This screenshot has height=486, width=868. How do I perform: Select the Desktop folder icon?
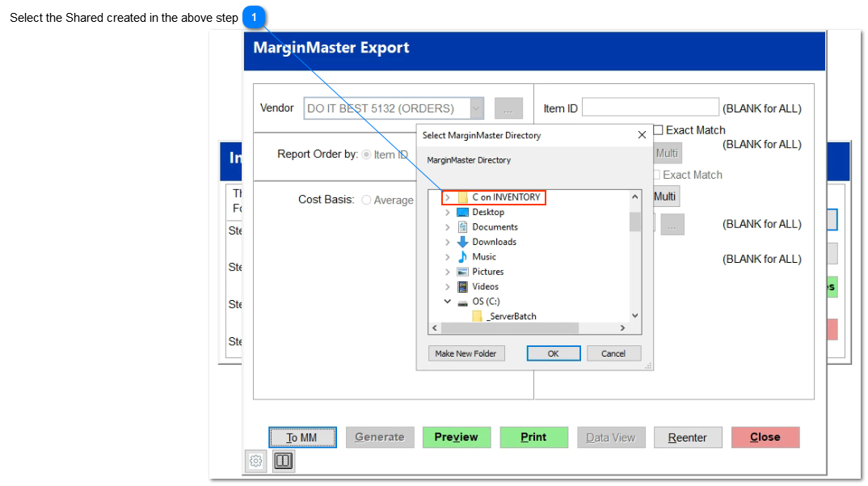click(463, 212)
